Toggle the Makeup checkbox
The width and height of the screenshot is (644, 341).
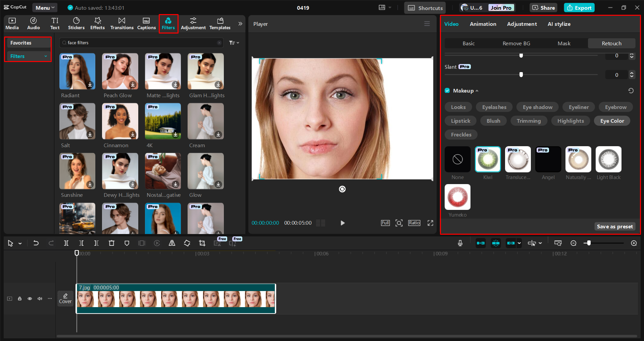click(447, 91)
